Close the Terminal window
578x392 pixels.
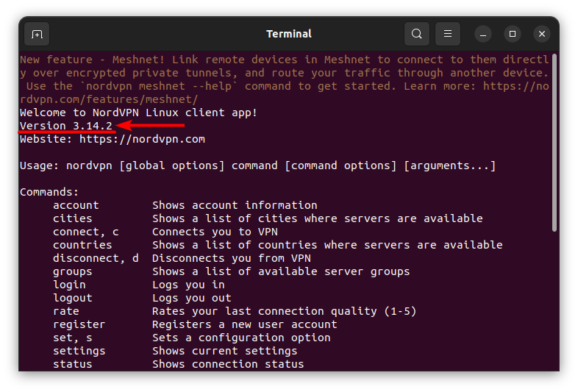[542, 34]
